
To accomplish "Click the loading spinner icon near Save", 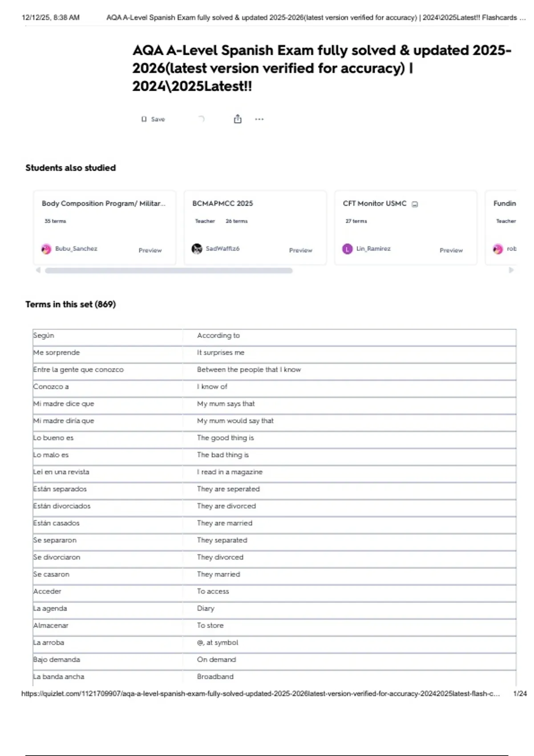I will click(202, 119).
